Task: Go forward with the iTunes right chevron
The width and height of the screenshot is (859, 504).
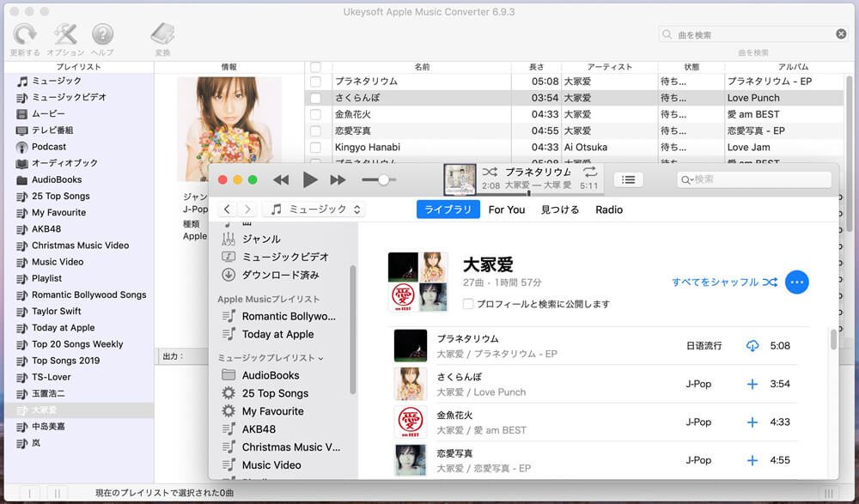Action: click(x=247, y=209)
